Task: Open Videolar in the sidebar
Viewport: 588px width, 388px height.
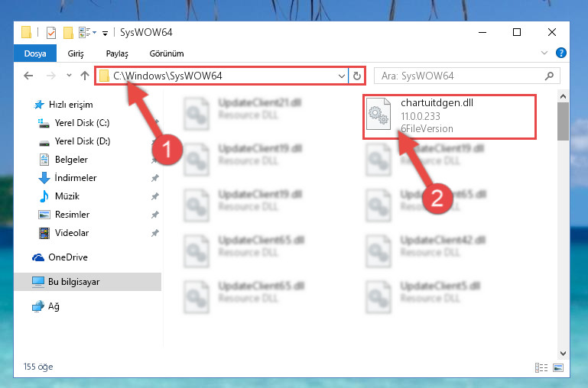Action: 63,233
